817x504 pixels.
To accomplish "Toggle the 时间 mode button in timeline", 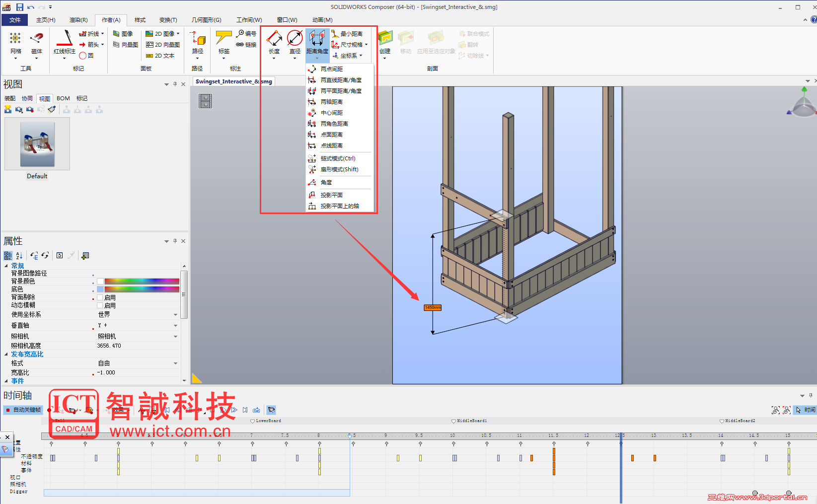I will coord(806,410).
